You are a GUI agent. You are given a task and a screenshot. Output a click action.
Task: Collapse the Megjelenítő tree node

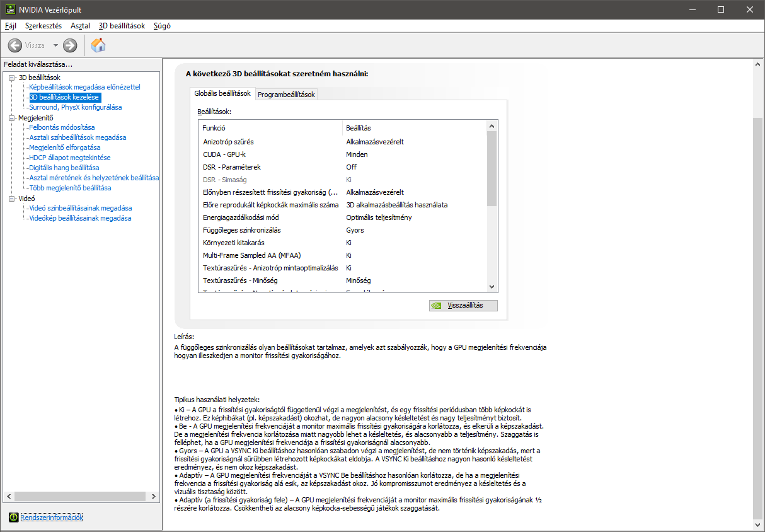click(12, 118)
